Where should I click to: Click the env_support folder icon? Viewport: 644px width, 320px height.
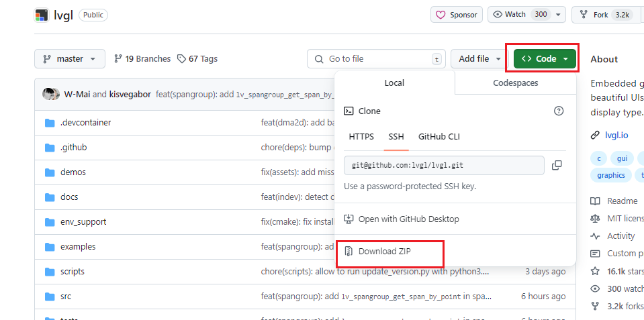[x=50, y=222]
